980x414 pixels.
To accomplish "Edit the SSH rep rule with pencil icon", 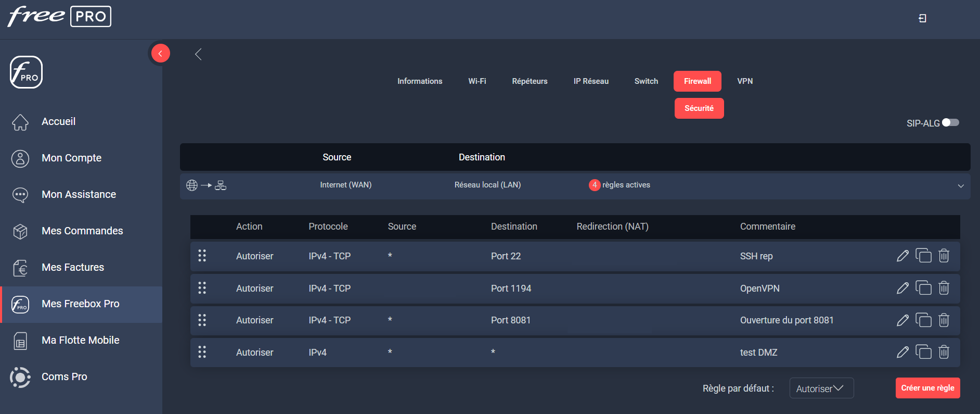I will (902, 256).
